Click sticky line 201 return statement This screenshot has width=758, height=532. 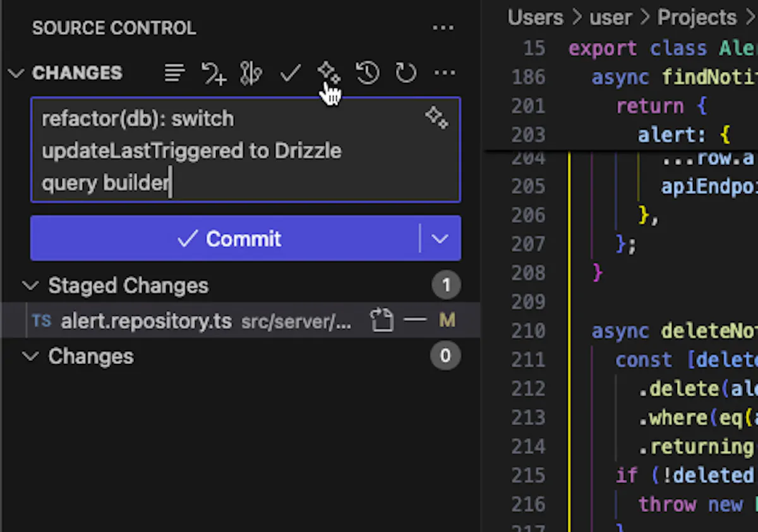pyautogui.click(x=661, y=106)
